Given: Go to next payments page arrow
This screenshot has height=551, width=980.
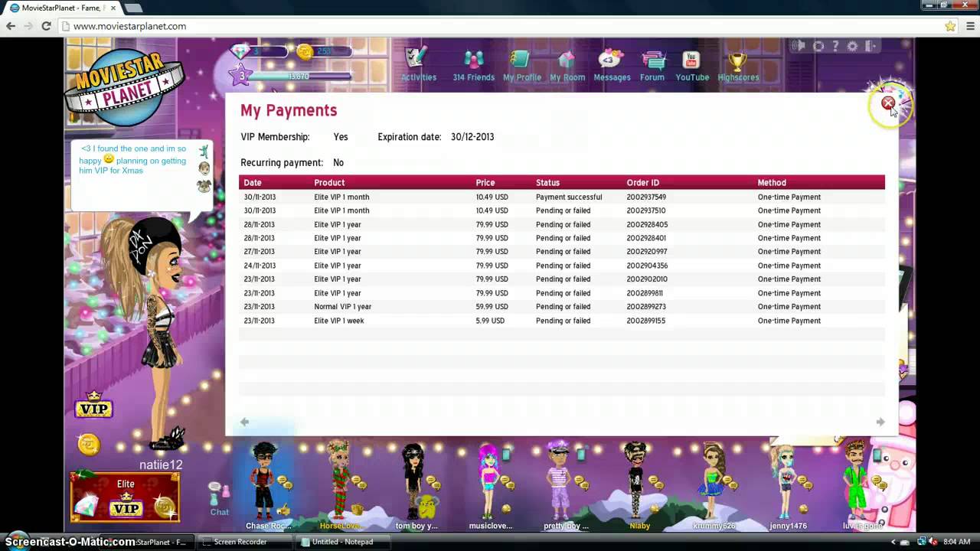Looking at the screenshot, I should [x=880, y=422].
